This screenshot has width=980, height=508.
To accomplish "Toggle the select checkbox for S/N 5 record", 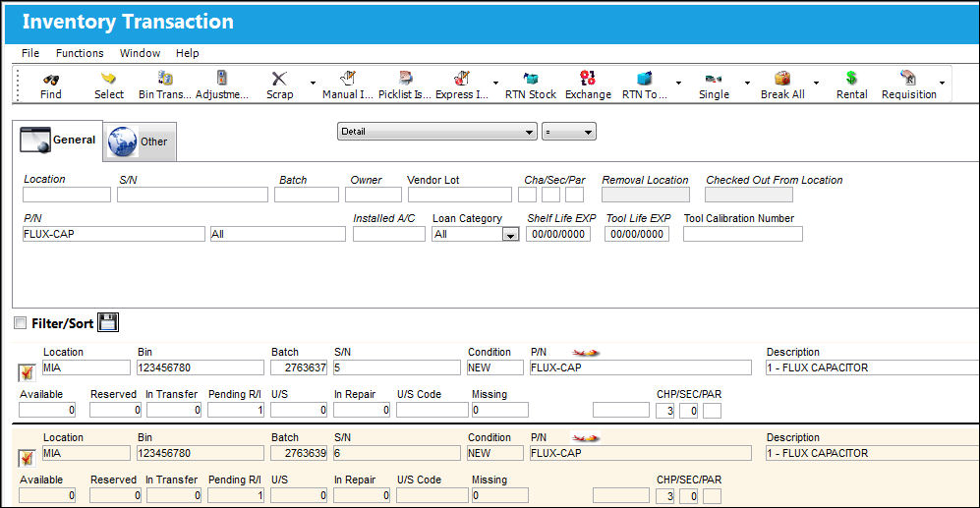I will coord(27,373).
